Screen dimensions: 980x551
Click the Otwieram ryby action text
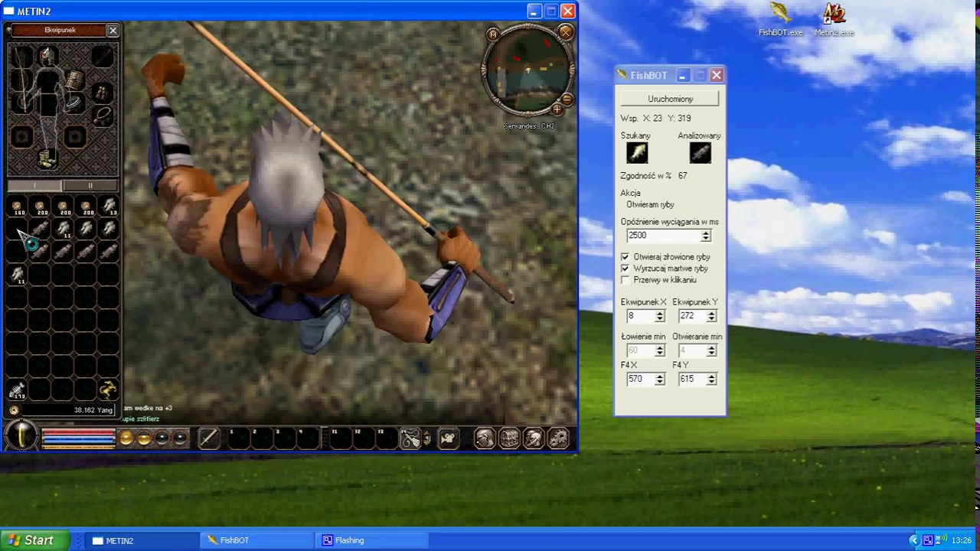(x=651, y=204)
